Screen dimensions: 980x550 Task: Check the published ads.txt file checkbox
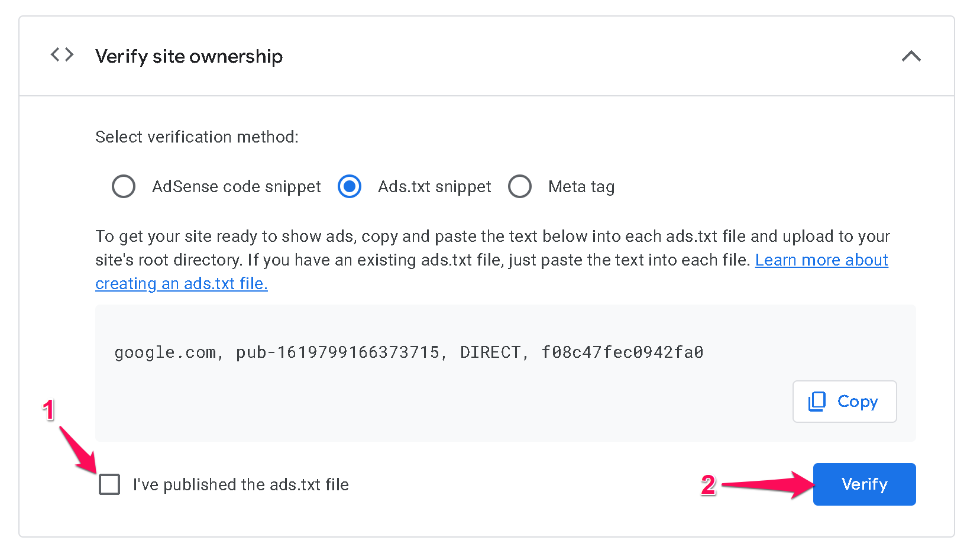109,484
